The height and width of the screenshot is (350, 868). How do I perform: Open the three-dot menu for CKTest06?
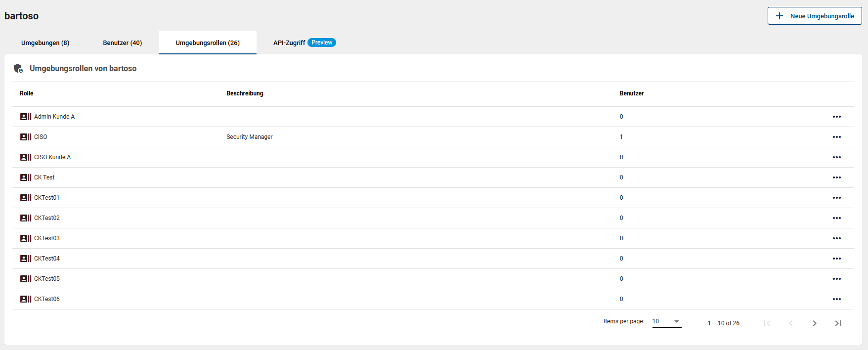tap(836, 299)
